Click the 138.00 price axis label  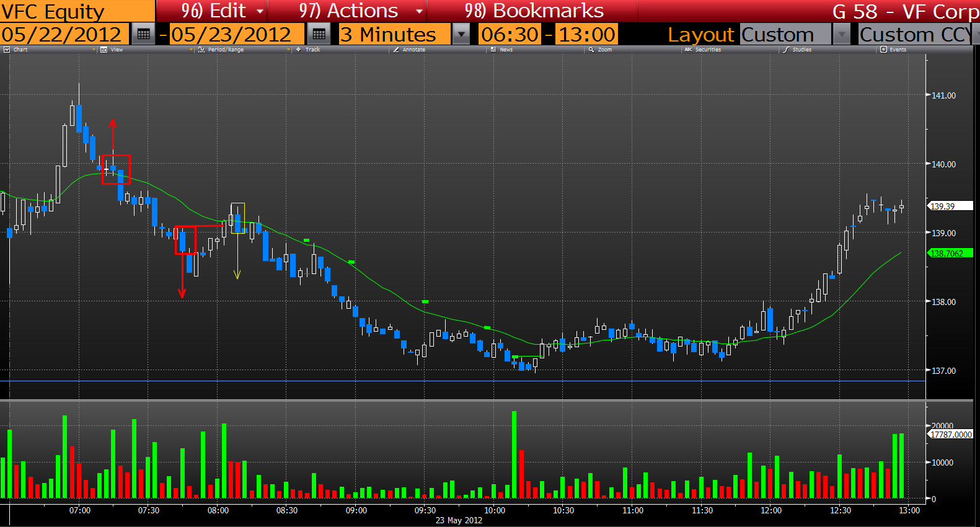click(x=944, y=302)
